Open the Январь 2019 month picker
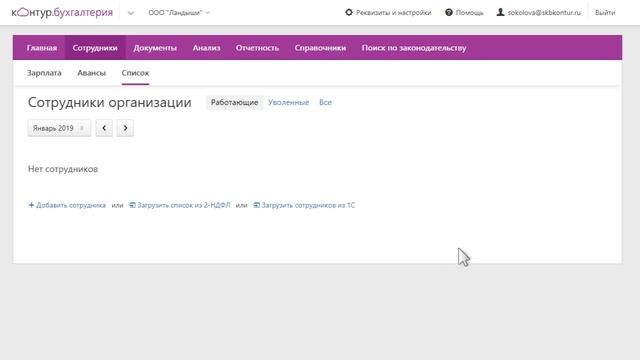The width and height of the screenshot is (640, 360). (59, 128)
